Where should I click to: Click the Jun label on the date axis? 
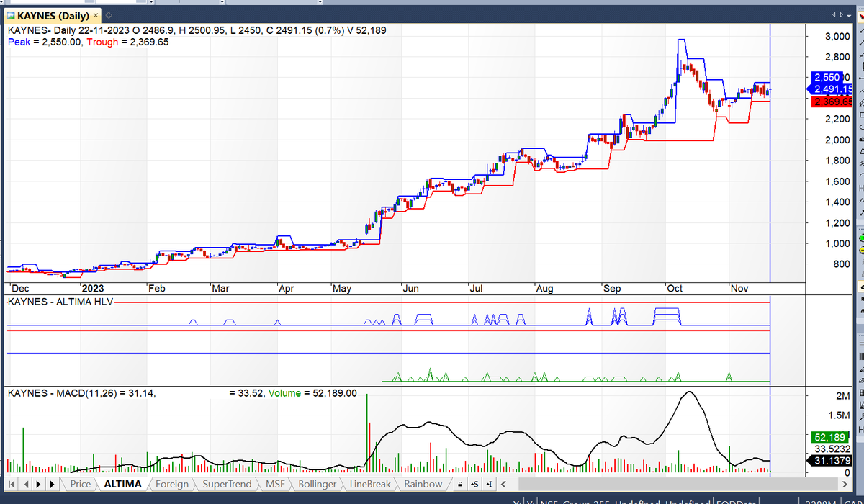[410, 289]
